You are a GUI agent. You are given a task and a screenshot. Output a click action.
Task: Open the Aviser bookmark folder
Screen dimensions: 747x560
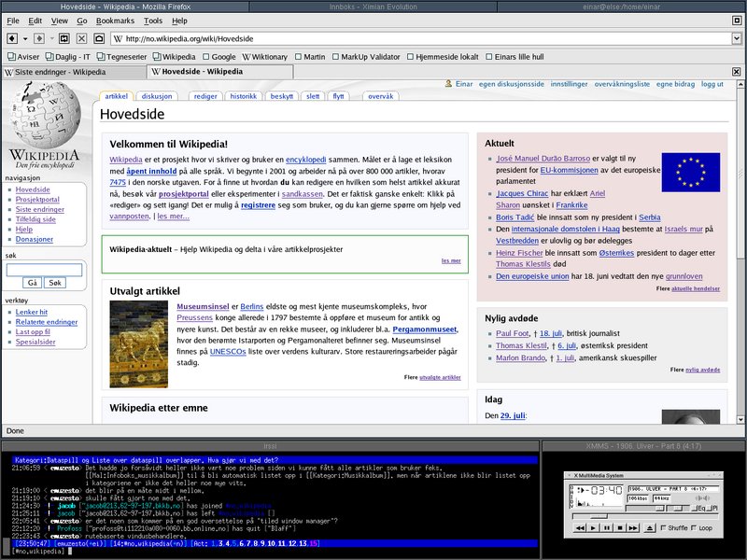pos(23,57)
